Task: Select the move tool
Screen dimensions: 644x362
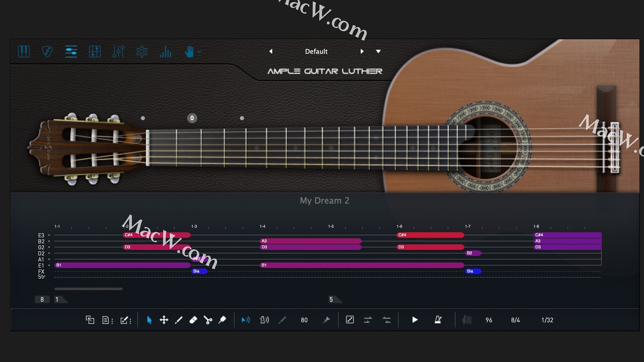Action: pos(164,320)
